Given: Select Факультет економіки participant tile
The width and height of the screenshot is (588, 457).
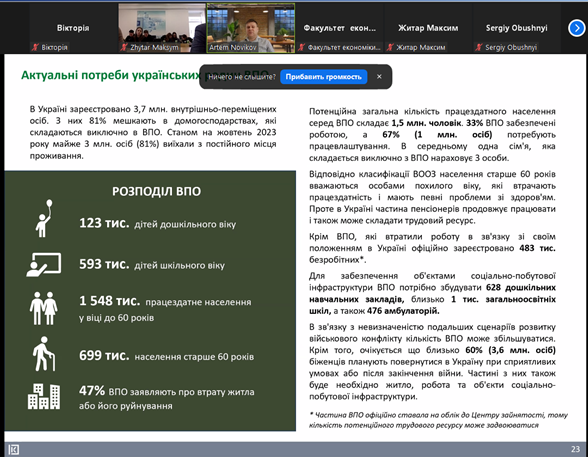Looking at the screenshot, I should click(339, 28).
